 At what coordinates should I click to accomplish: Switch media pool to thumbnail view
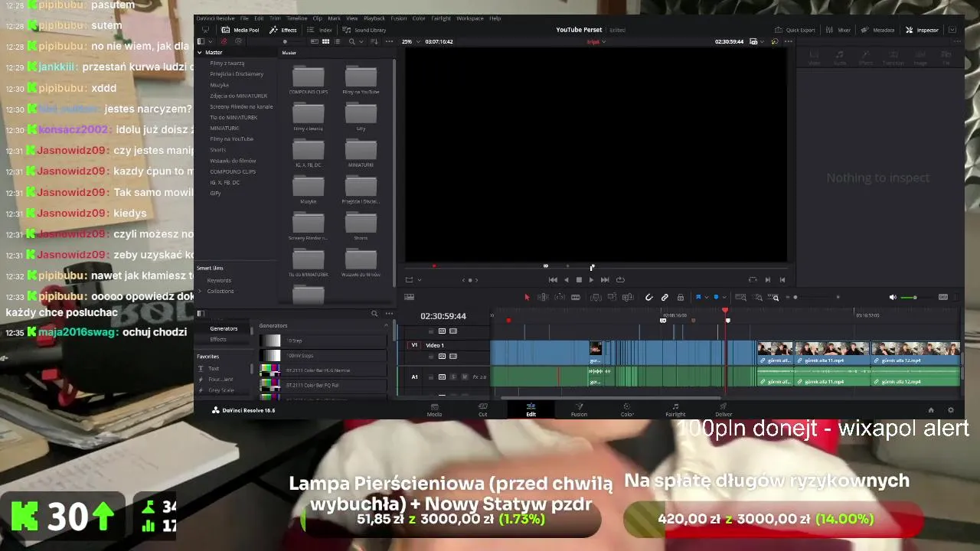(325, 41)
